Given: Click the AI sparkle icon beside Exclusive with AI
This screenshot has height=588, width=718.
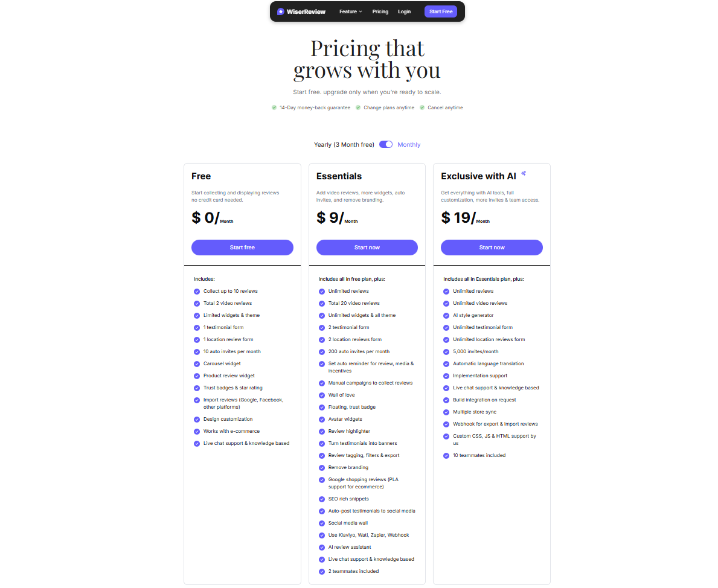Looking at the screenshot, I should [x=523, y=173].
